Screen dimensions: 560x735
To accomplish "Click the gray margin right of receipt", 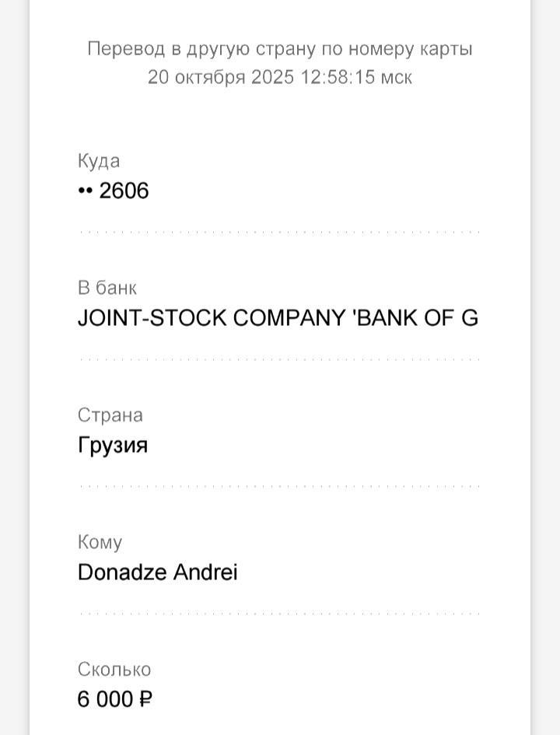I will coord(546,367).
